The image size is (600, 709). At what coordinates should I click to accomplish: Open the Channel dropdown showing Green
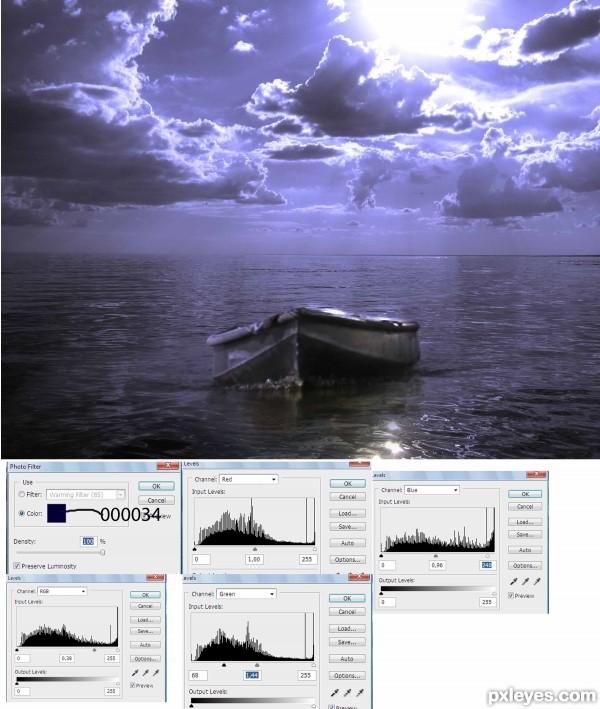(246, 594)
